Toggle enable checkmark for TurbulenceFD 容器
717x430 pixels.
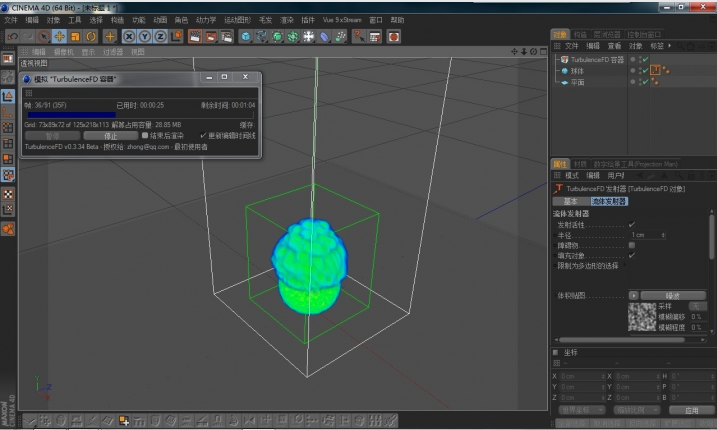645,59
